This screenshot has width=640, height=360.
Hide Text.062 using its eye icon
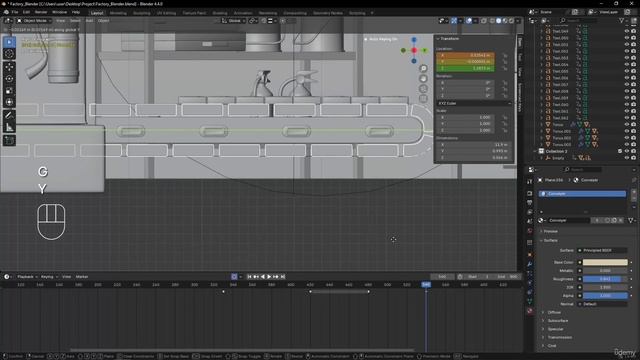(627, 118)
